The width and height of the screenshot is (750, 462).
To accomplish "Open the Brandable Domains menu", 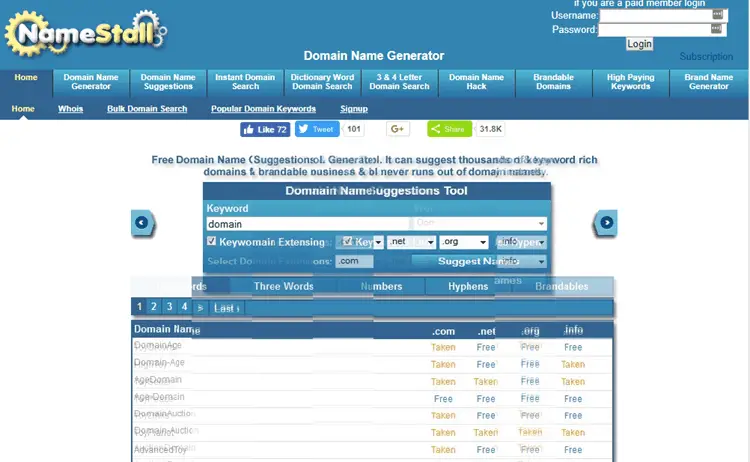I will 553,82.
